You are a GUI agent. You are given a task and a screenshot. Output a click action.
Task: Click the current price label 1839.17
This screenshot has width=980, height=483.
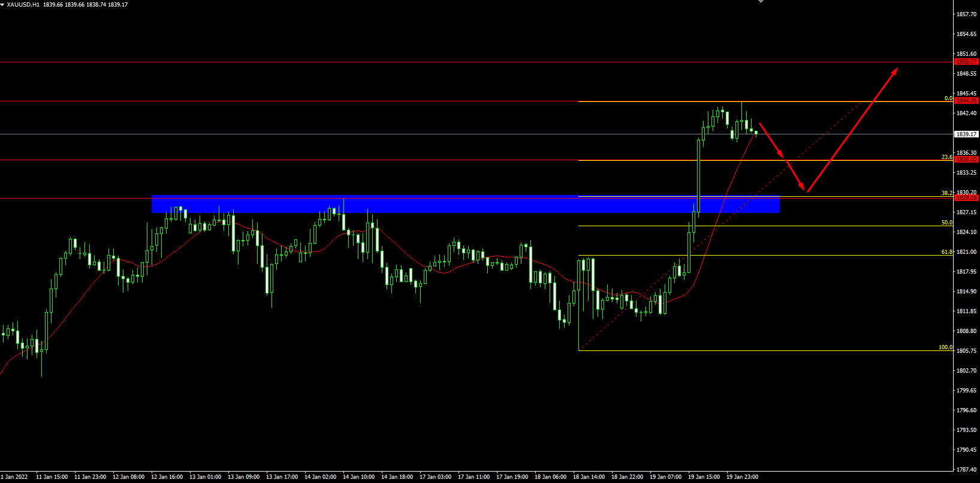966,134
